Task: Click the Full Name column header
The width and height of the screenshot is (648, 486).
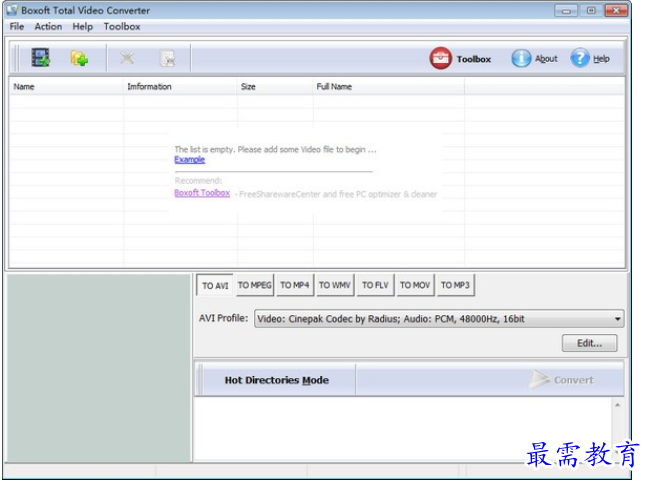Action: coord(388,86)
